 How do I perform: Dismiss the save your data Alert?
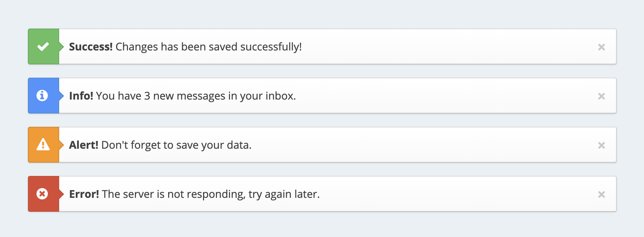point(601,145)
